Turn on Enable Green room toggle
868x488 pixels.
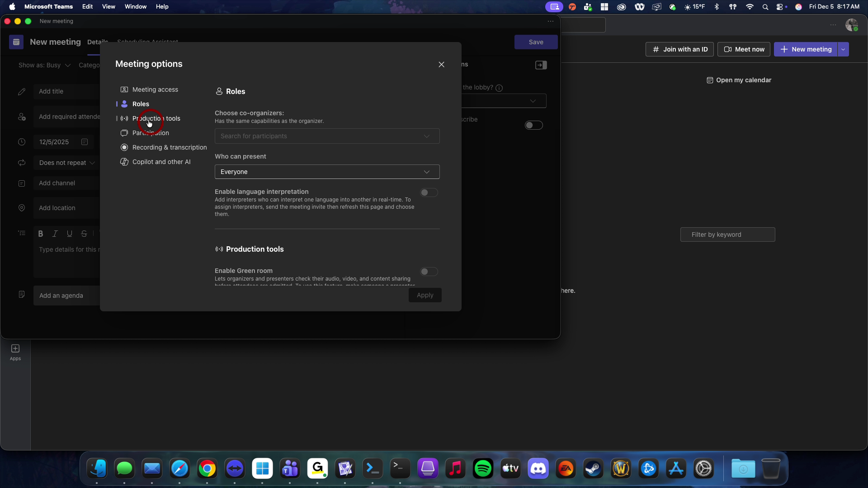(x=429, y=272)
